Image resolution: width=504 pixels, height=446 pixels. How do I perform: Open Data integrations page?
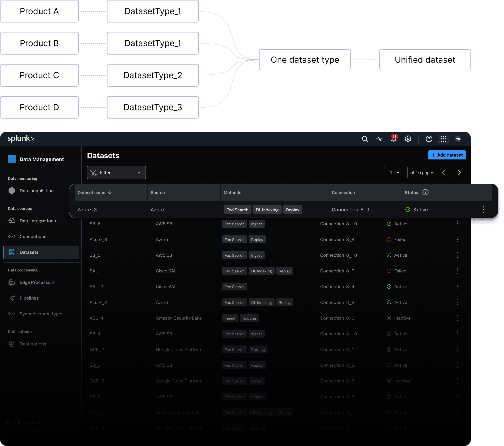tap(37, 221)
